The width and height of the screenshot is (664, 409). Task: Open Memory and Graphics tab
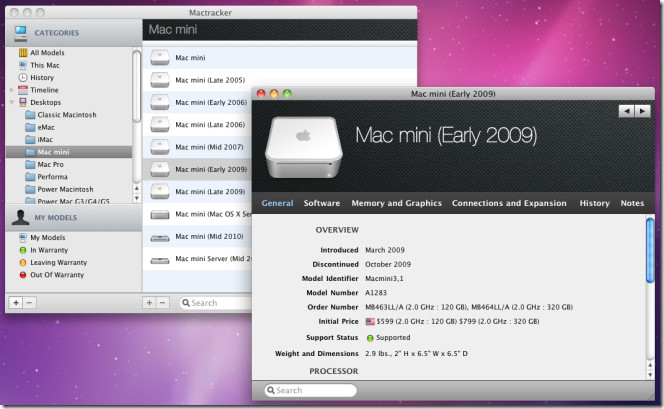(396, 203)
